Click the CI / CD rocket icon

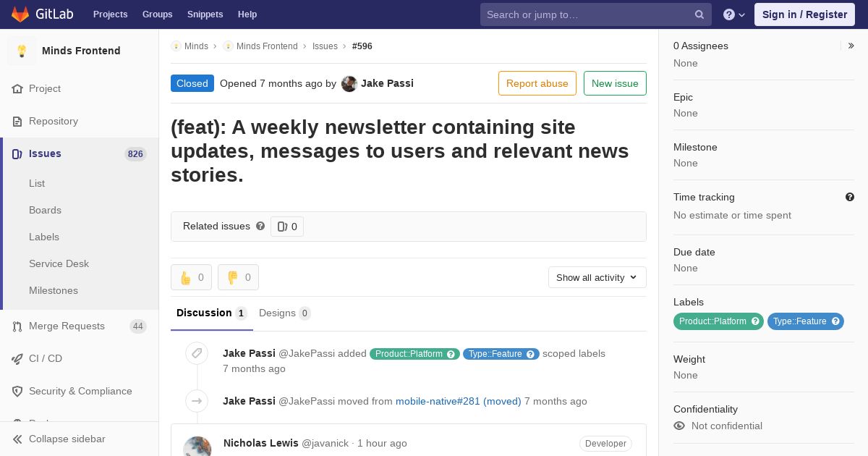pos(17,358)
